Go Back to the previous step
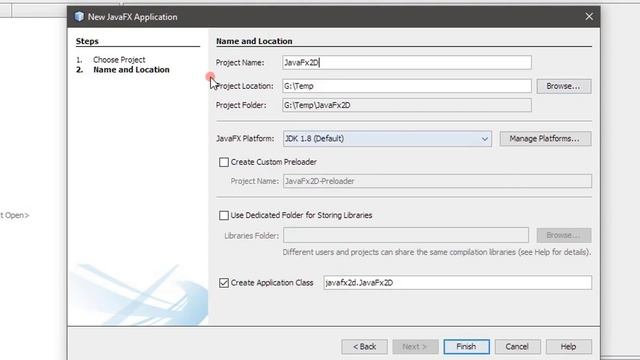 pos(364,347)
